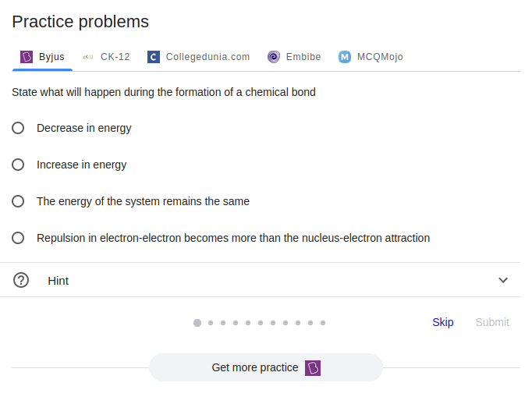Click Byjus icon in Get more practice
Screen dimensions: 532x397
313,367
